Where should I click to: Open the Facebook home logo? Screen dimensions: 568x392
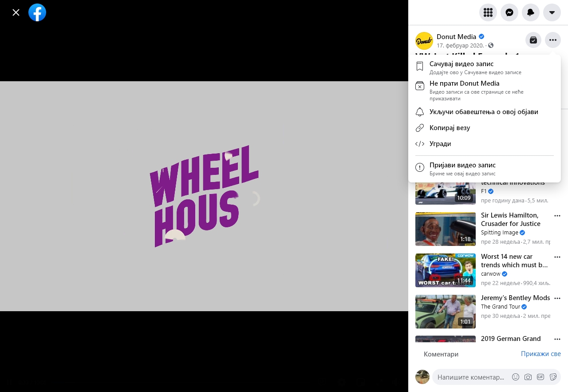(x=37, y=12)
